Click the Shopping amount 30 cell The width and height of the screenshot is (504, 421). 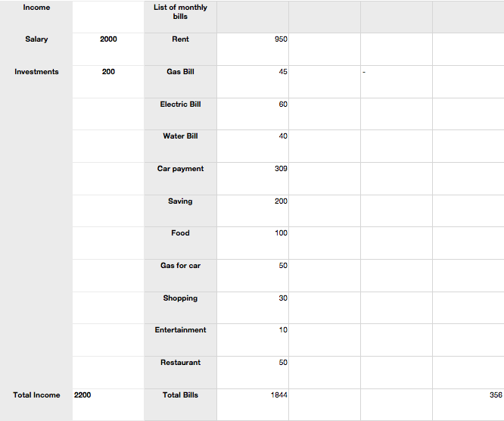point(253,307)
